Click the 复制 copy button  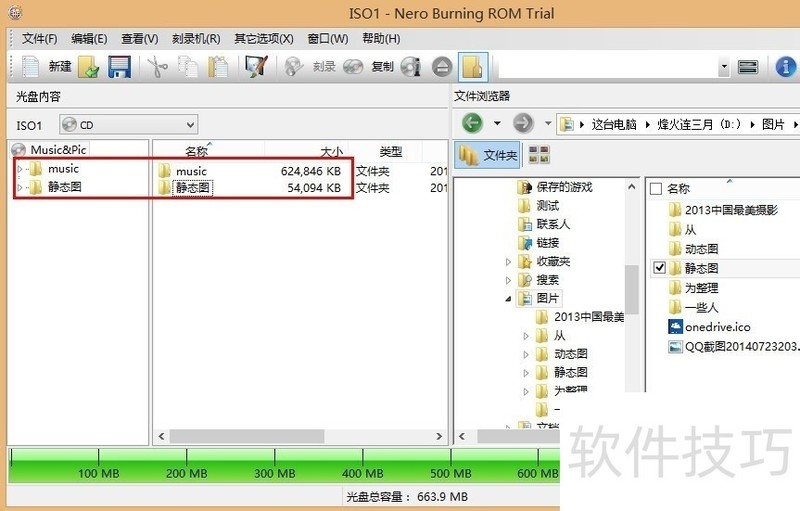382,67
